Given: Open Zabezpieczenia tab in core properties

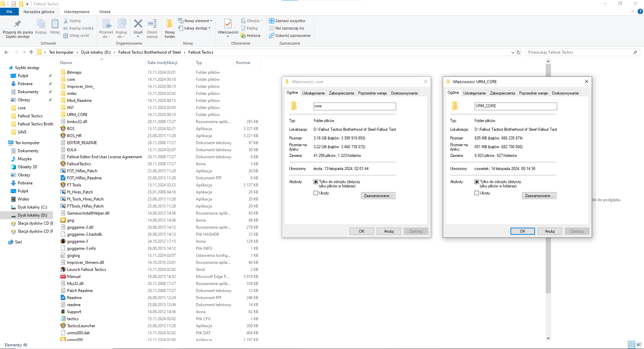Looking at the screenshot, I should click(x=341, y=93).
